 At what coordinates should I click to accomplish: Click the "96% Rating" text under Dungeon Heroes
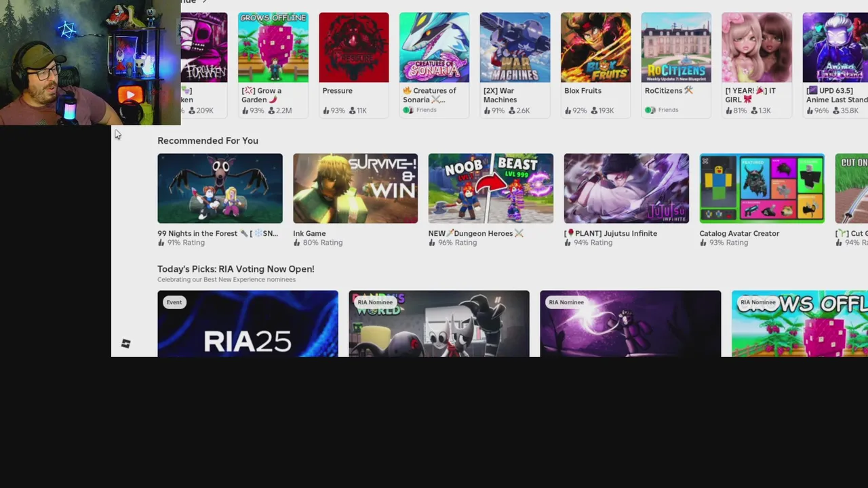pyautogui.click(x=458, y=243)
